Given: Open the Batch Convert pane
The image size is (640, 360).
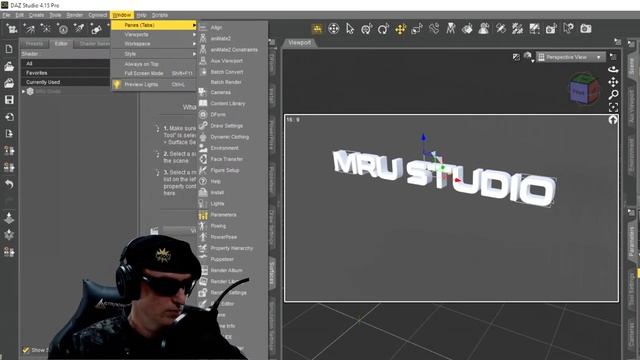Looking at the screenshot, I should (x=232, y=72).
